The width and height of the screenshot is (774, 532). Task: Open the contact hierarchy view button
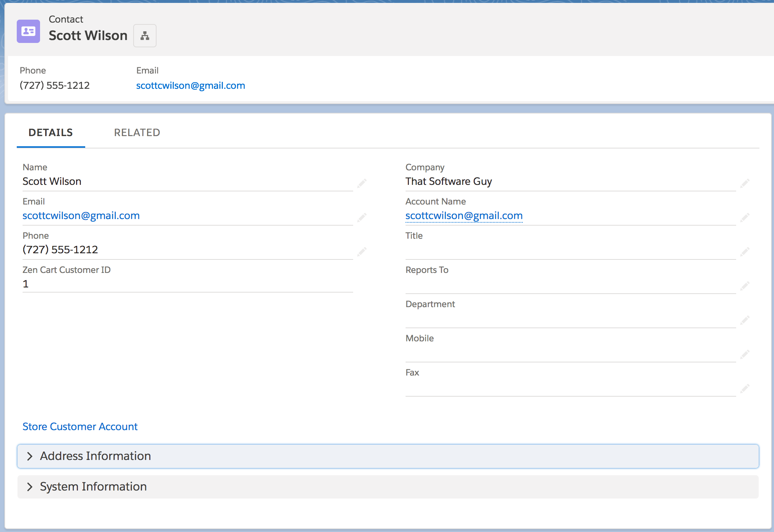tap(145, 36)
